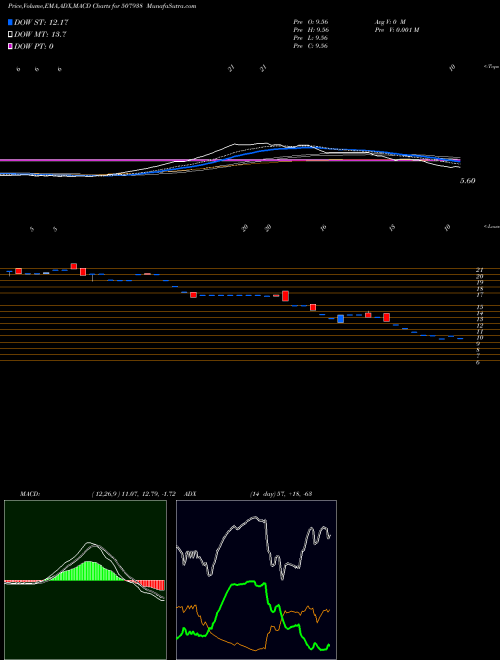This screenshot has width=500, height=660.
Task: Click the MACD '(12,26,9) 11.07, 12.79, -1.72' values
Action: [136, 493]
